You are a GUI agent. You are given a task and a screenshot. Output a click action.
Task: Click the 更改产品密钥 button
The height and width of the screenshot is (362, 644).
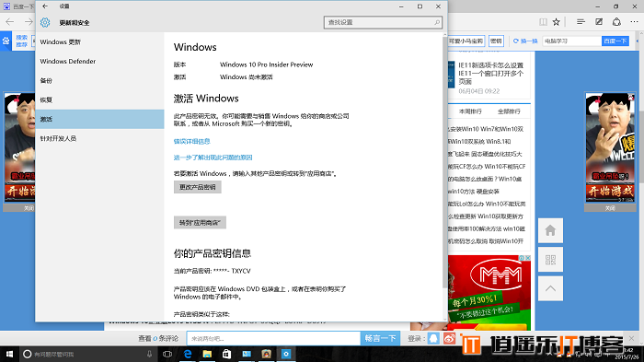[x=198, y=187]
